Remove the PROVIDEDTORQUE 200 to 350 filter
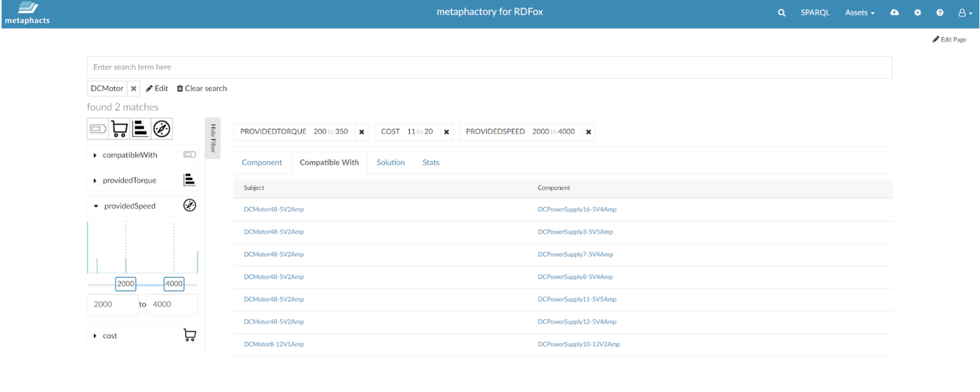 [x=362, y=132]
